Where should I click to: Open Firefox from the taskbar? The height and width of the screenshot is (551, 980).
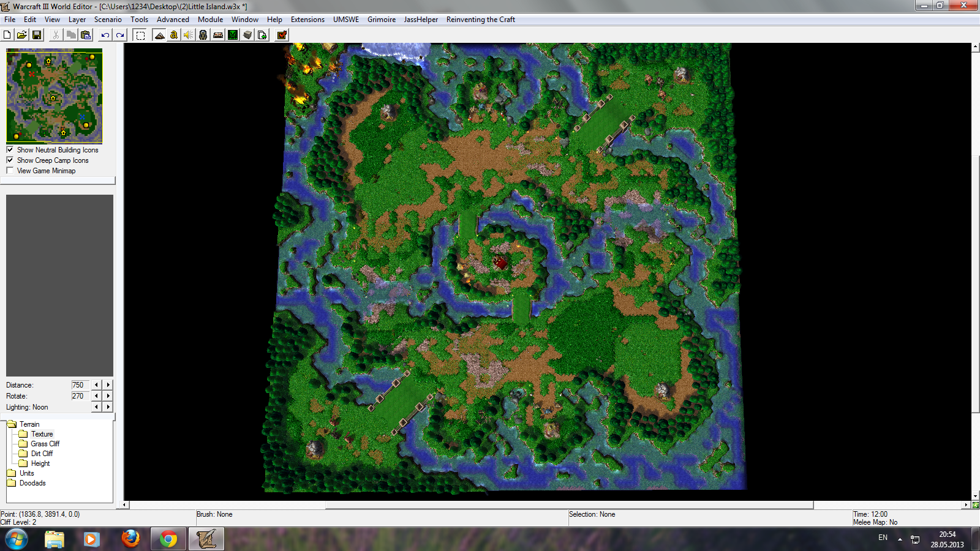(130, 539)
